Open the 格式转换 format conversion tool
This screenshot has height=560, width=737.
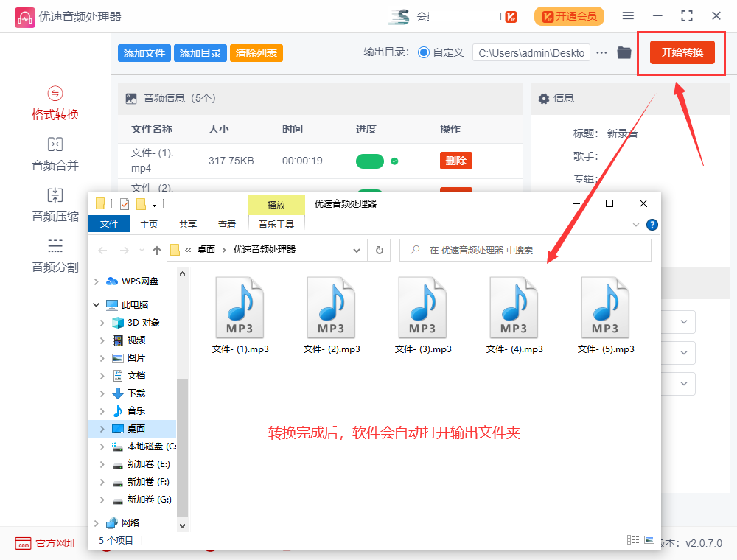[55, 104]
